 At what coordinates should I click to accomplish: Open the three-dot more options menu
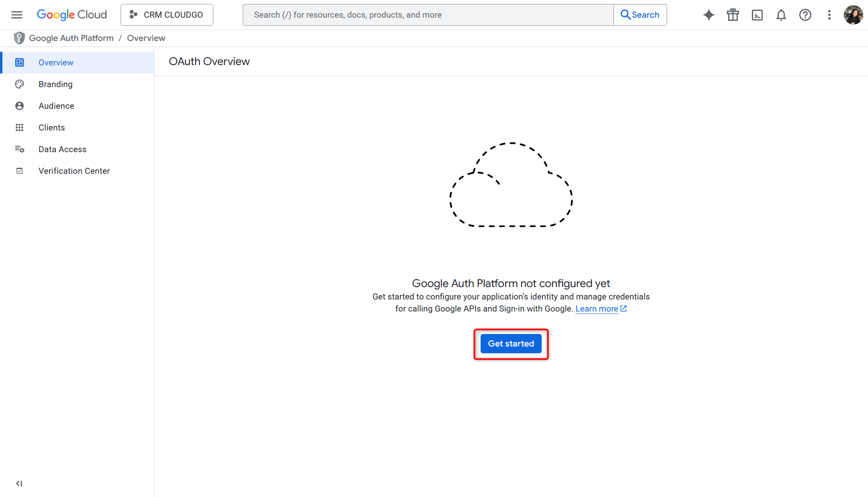829,14
